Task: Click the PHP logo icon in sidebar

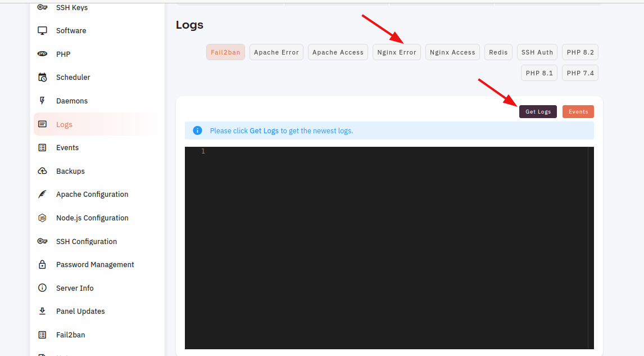Action: tap(42, 54)
